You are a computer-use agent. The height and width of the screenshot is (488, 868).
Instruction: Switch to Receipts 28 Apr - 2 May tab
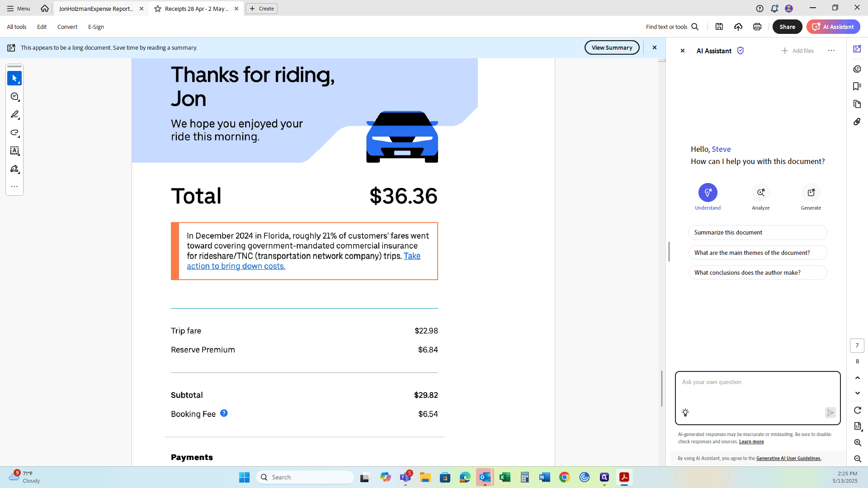(197, 9)
